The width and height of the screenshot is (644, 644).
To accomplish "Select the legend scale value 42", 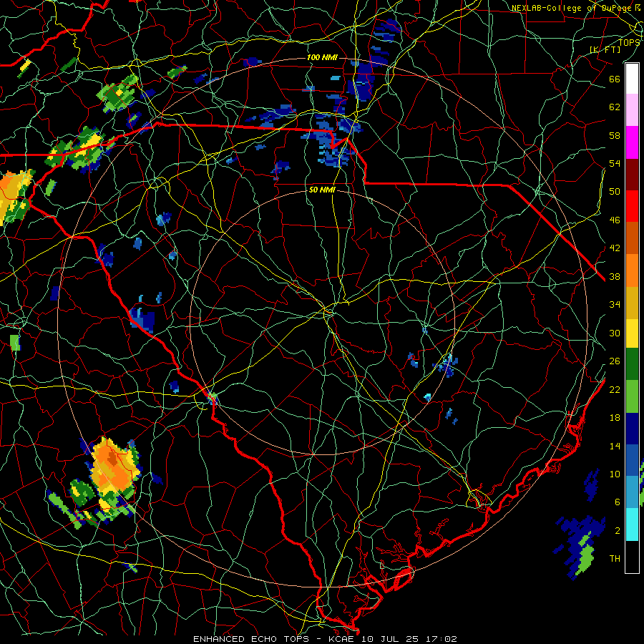I will 615,248.
